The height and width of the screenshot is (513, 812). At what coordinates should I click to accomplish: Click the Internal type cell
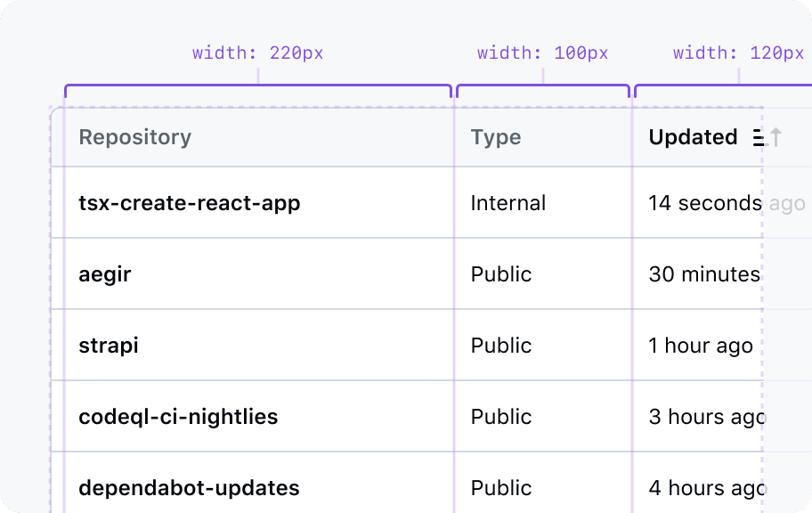click(x=508, y=203)
